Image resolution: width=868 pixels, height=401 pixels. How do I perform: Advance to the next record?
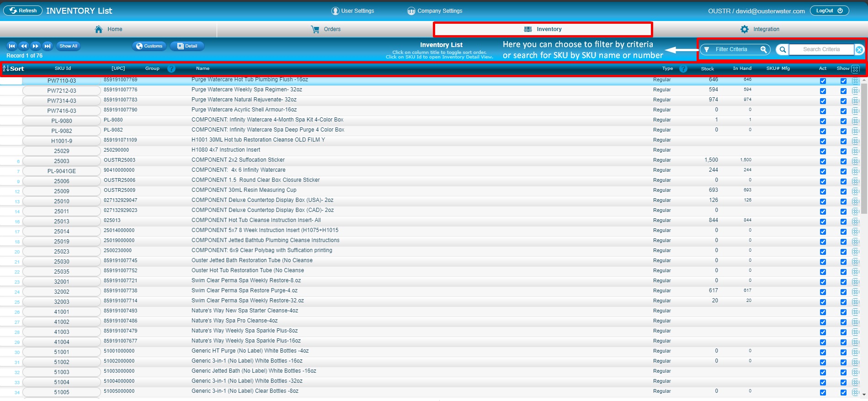pyautogui.click(x=36, y=46)
